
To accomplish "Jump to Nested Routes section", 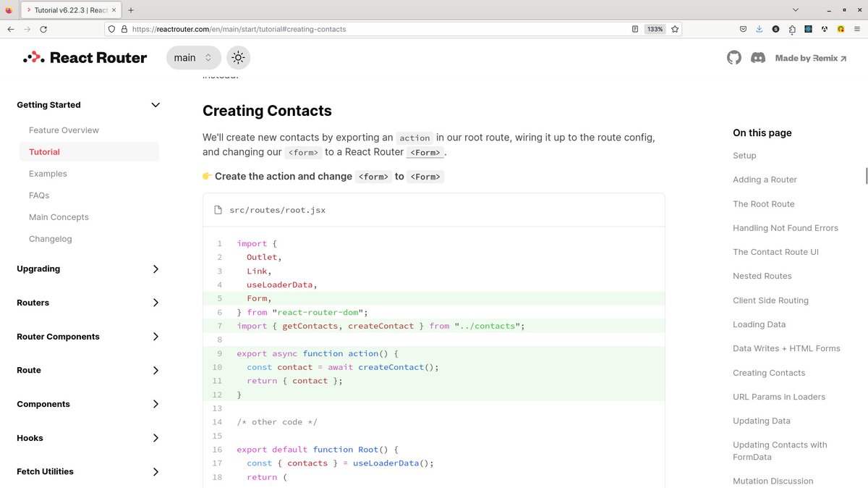I will point(762,276).
